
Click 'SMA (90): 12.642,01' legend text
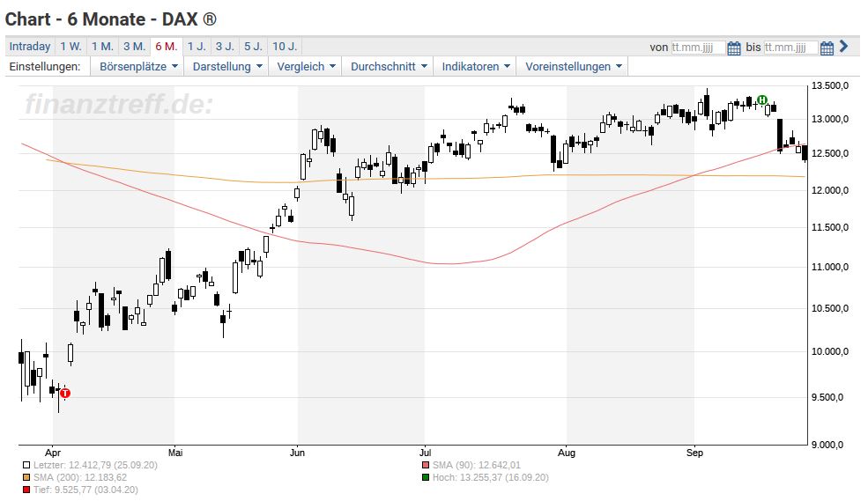(x=477, y=465)
